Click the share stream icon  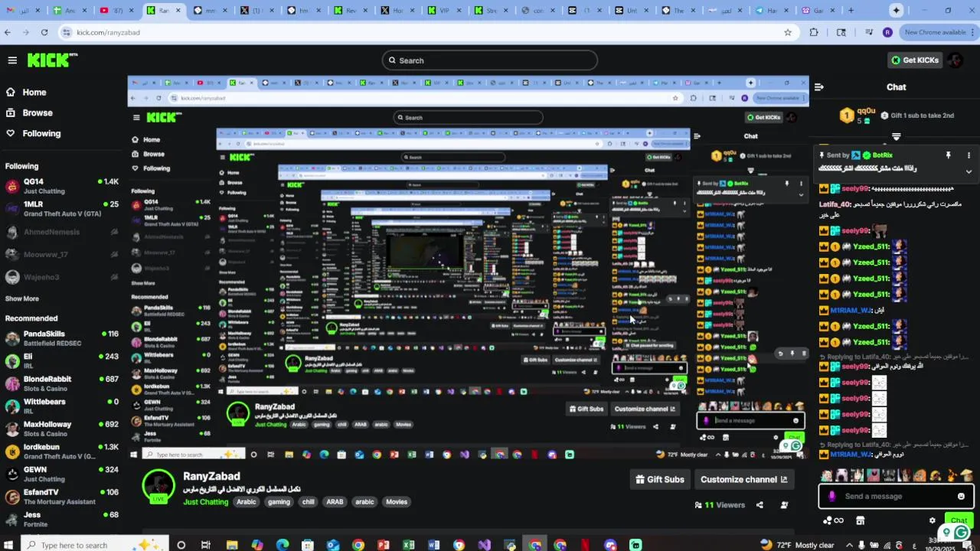click(x=759, y=505)
